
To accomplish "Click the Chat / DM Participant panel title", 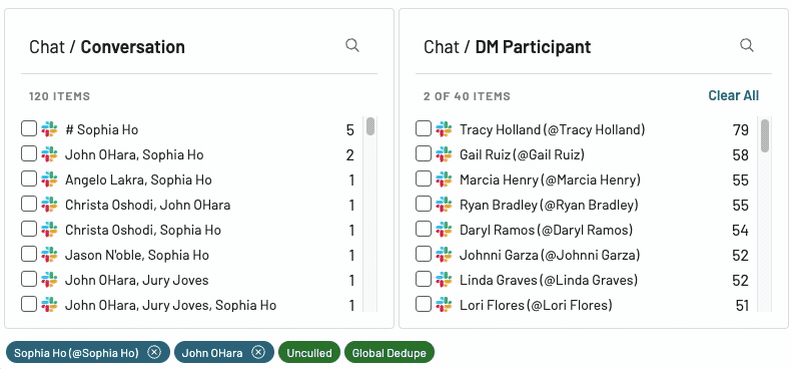I will [507, 46].
